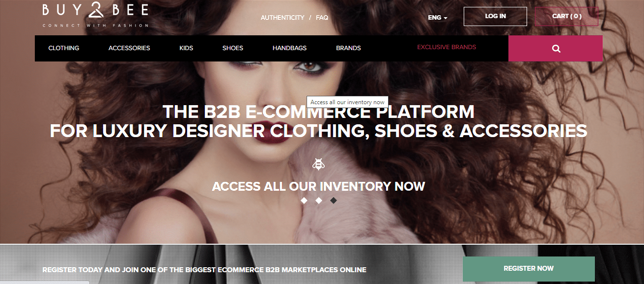644x284 pixels.
Task: Open the Clothing menu
Action: coord(64,48)
